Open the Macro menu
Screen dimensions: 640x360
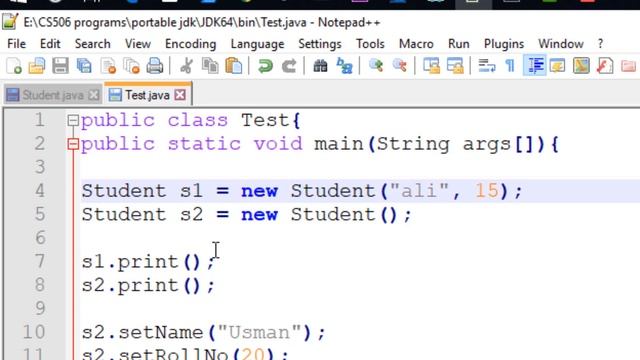click(x=416, y=44)
